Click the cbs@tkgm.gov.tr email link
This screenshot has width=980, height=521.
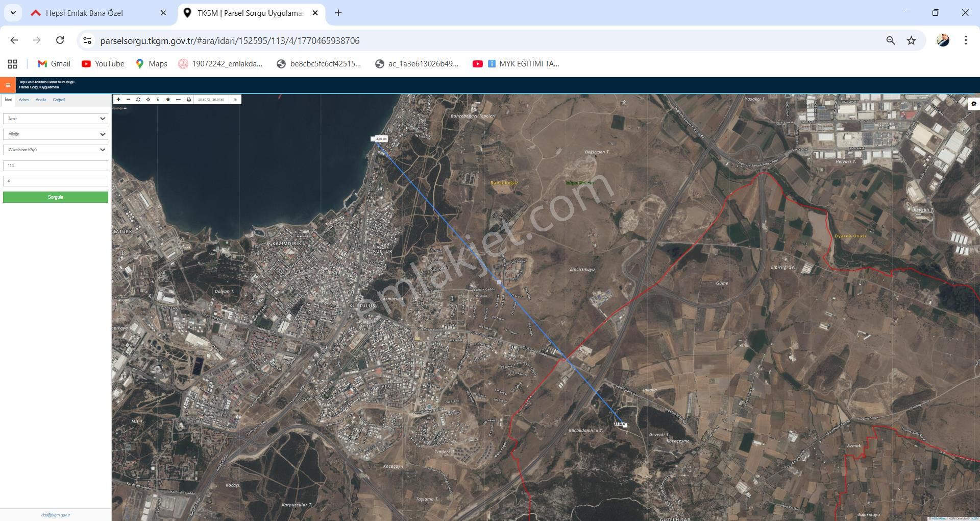[56, 515]
